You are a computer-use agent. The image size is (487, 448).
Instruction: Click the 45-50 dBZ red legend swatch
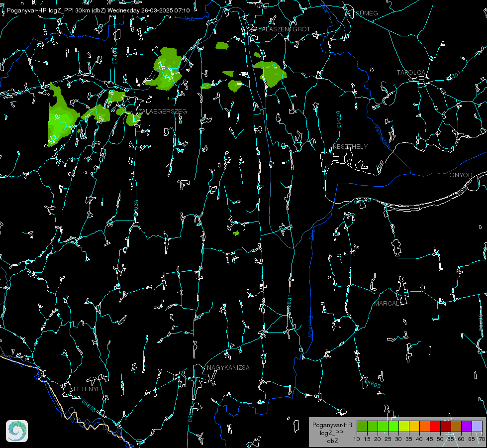point(435,426)
